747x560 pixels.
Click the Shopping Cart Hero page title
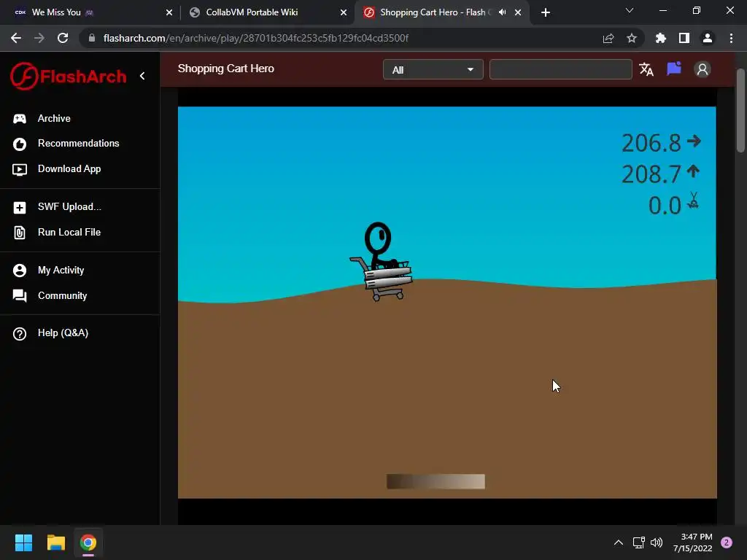point(226,69)
